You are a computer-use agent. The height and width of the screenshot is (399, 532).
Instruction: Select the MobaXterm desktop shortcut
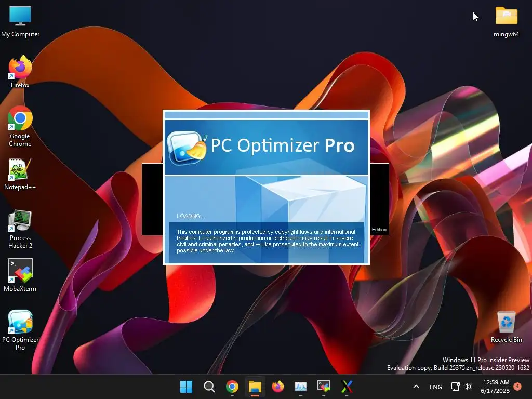(x=20, y=275)
